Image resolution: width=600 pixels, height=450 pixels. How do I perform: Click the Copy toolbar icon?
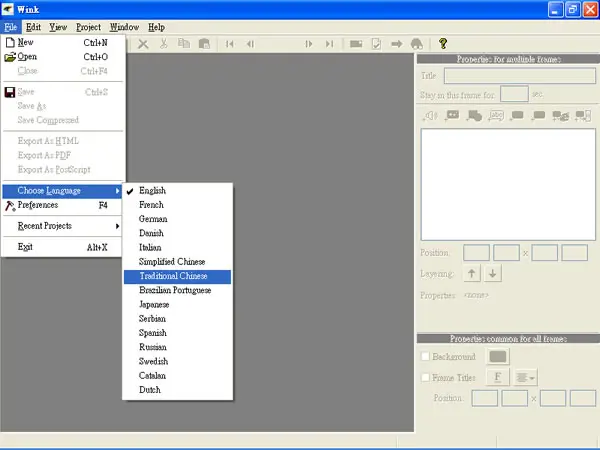184,44
